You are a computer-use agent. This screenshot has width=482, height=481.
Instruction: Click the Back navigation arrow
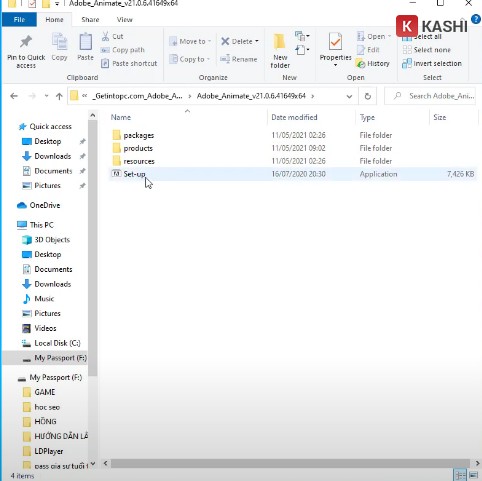coord(14,96)
